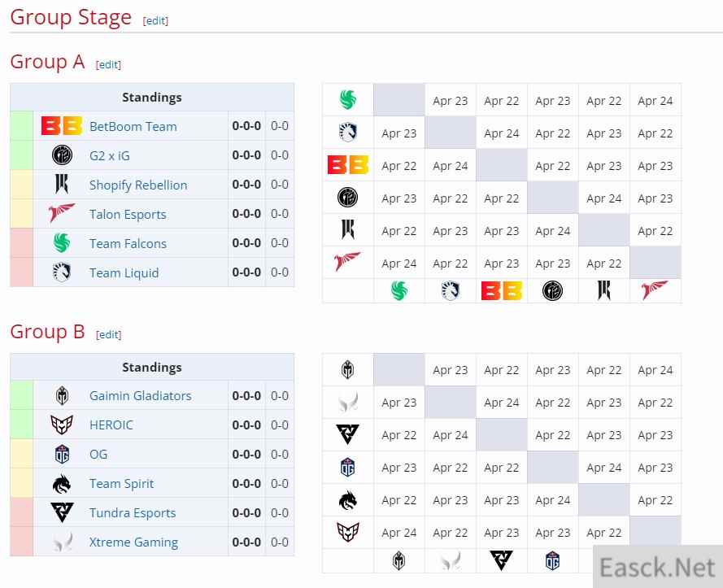Click Gaimin Gladiators logo in Group B standings
The image size is (723, 588).
click(x=62, y=396)
